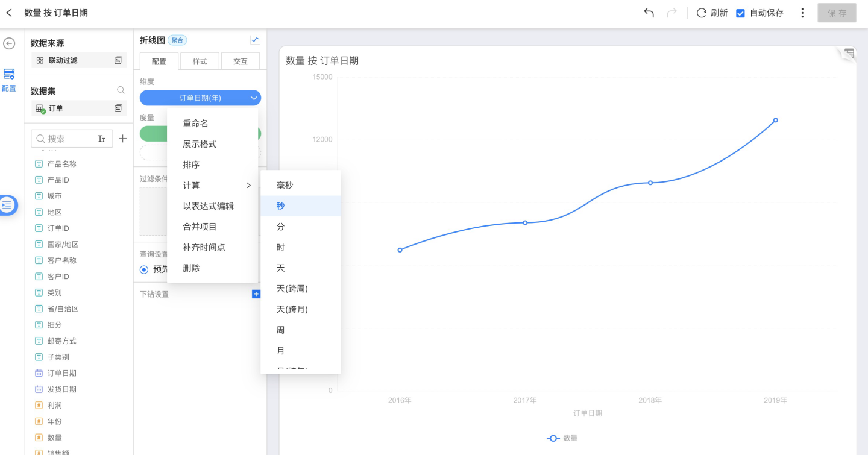Click the 保存 button

837,13
